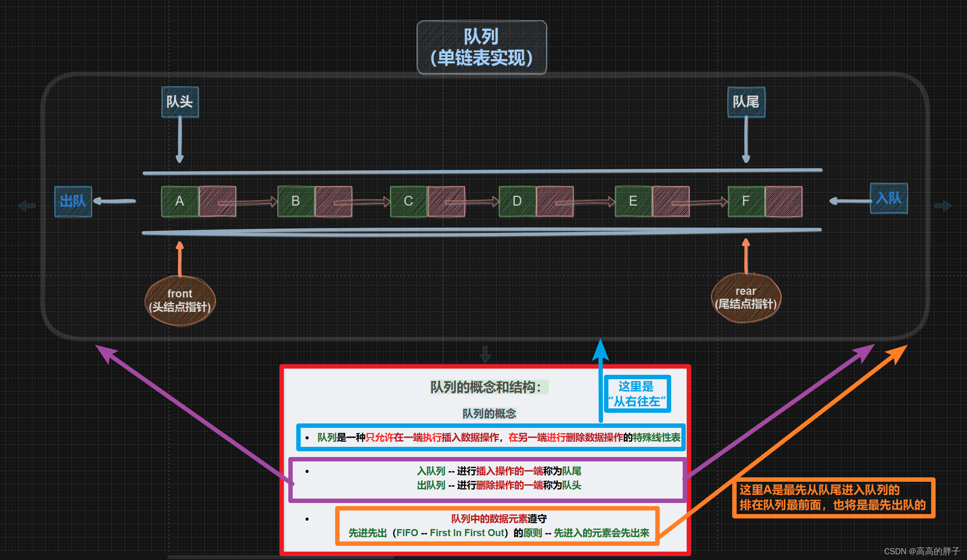Click the small down arrow above red box

tap(485, 354)
